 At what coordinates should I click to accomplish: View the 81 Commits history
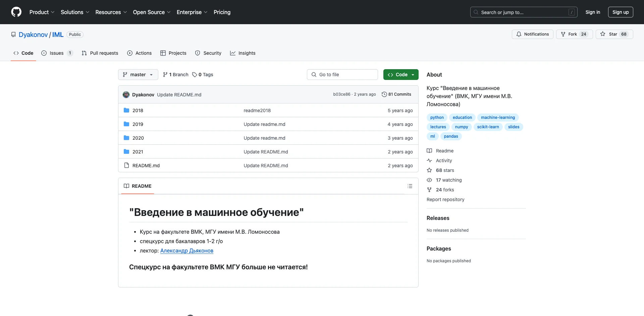396,94
